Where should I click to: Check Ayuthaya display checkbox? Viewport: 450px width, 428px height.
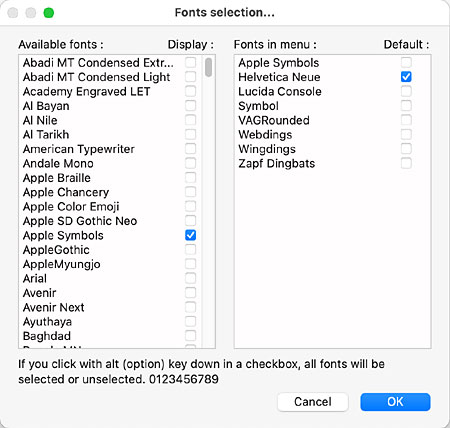190,322
